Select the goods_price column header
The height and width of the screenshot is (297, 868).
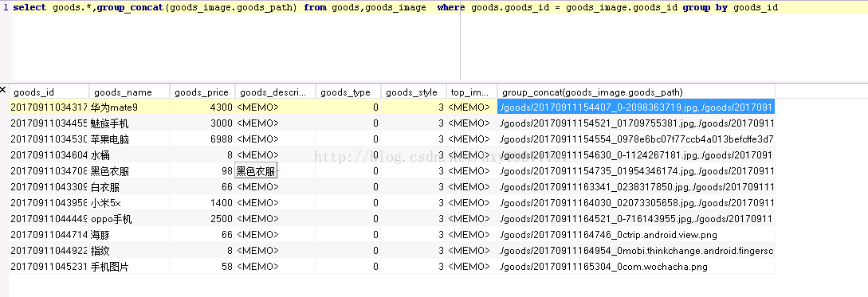202,92
